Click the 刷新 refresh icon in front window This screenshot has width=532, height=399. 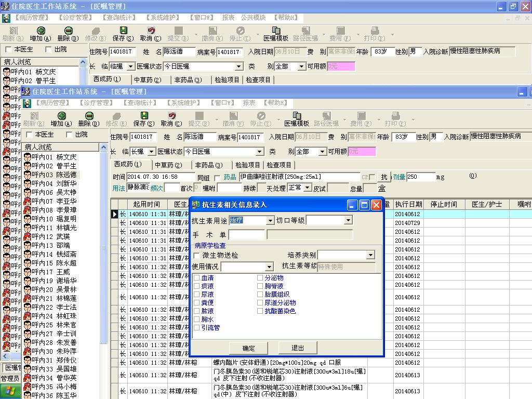click(34, 116)
